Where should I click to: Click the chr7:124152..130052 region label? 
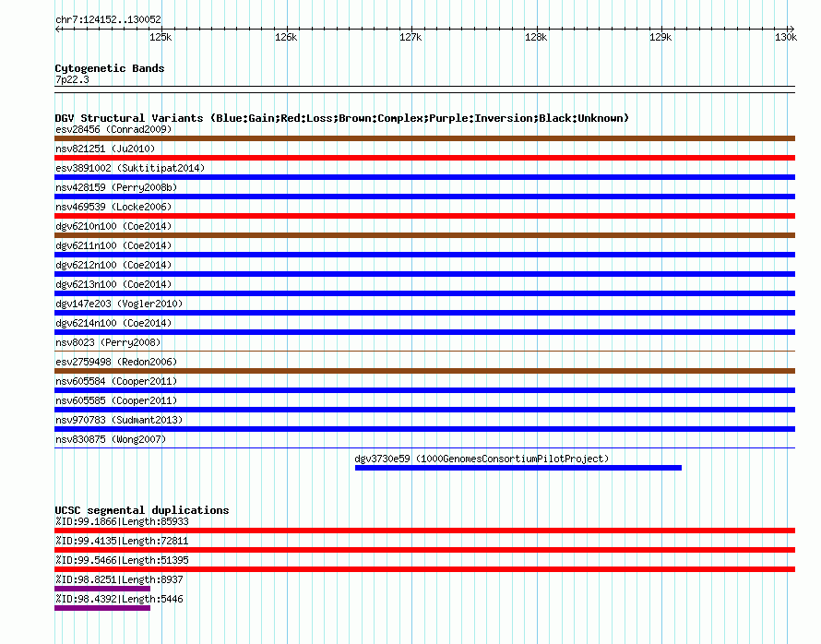[108, 19]
